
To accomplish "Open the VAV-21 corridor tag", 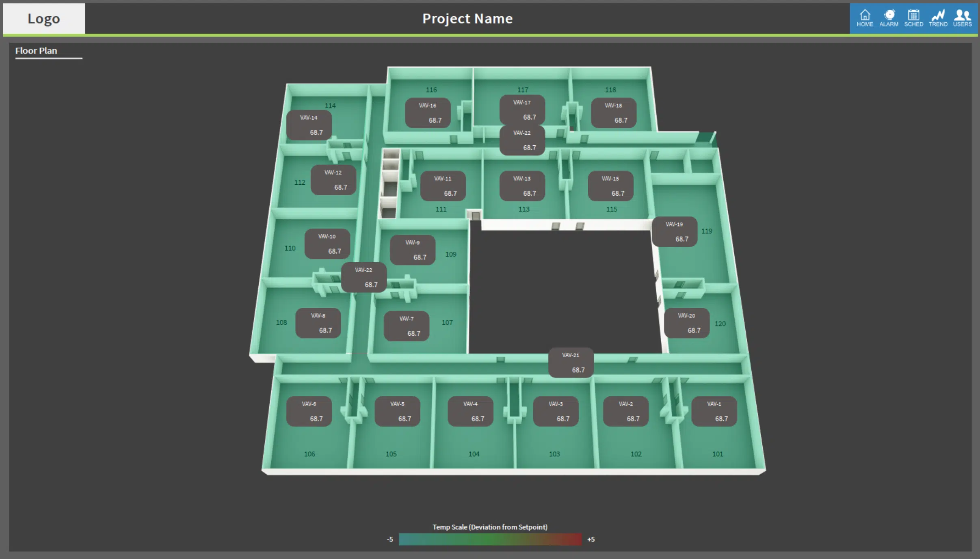I will point(571,362).
